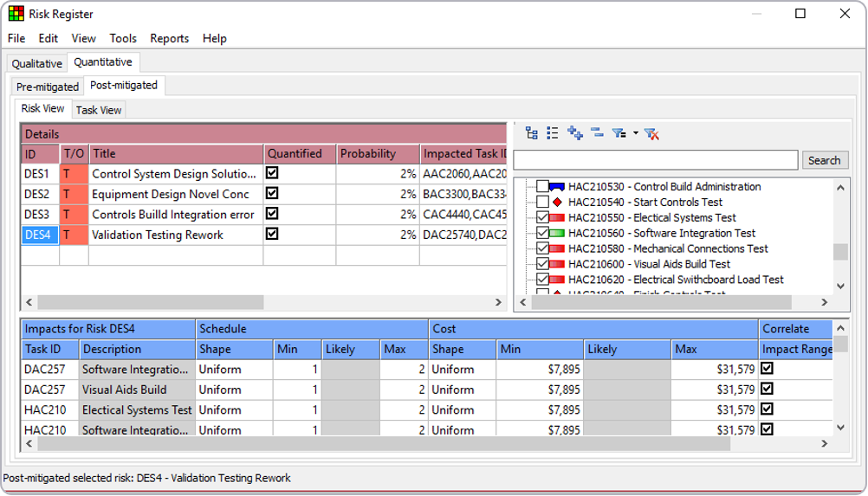The width and height of the screenshot is (868, 496).
Task: Switch to the Task View tab
Action: click(99, 110)
